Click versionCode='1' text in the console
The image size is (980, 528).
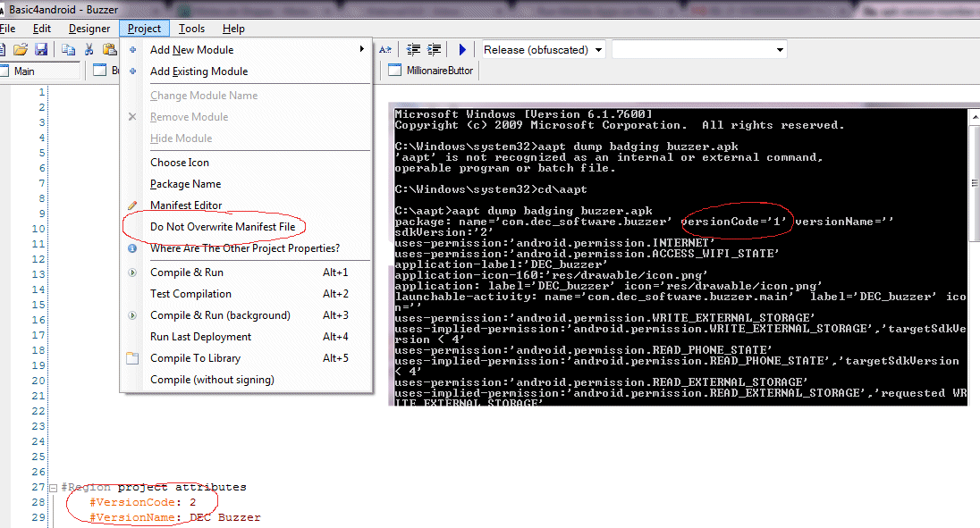click(734, 222)
